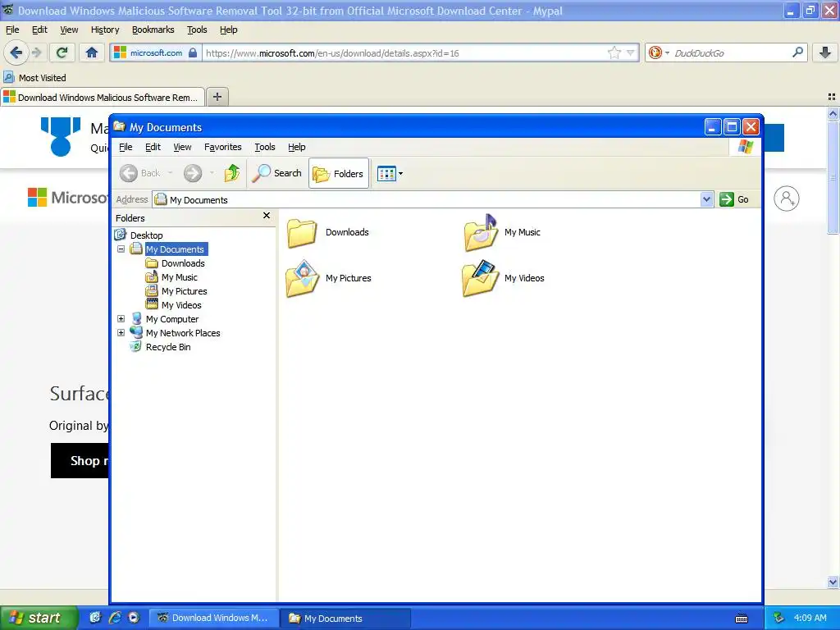Launch Windows Media Player from Quick Launch
Viewport: 840px width, 630px height.
coord(134,618)
